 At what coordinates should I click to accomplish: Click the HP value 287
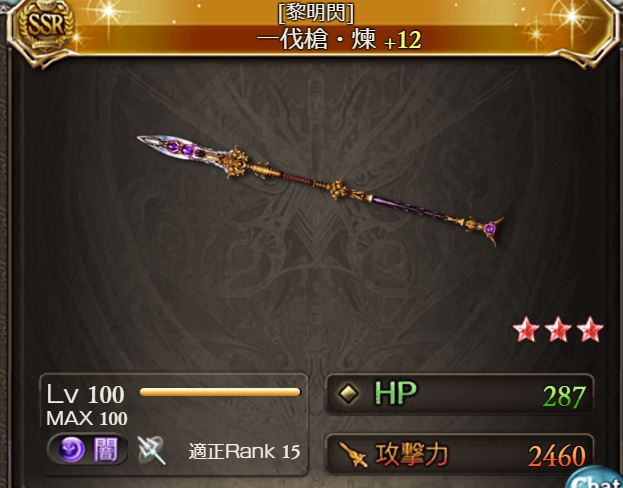pyautogui.click(x=564, y=397)
